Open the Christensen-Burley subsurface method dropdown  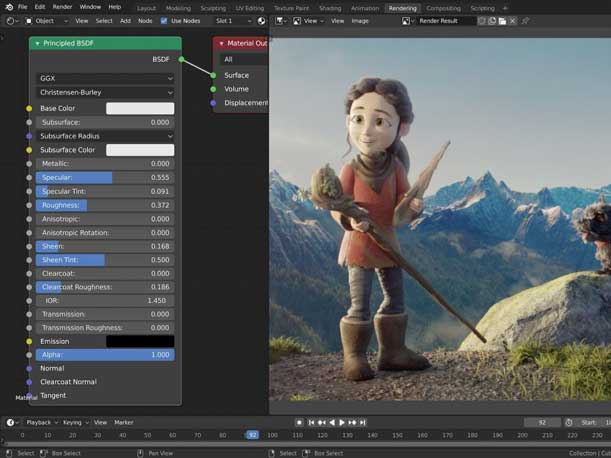105,92
